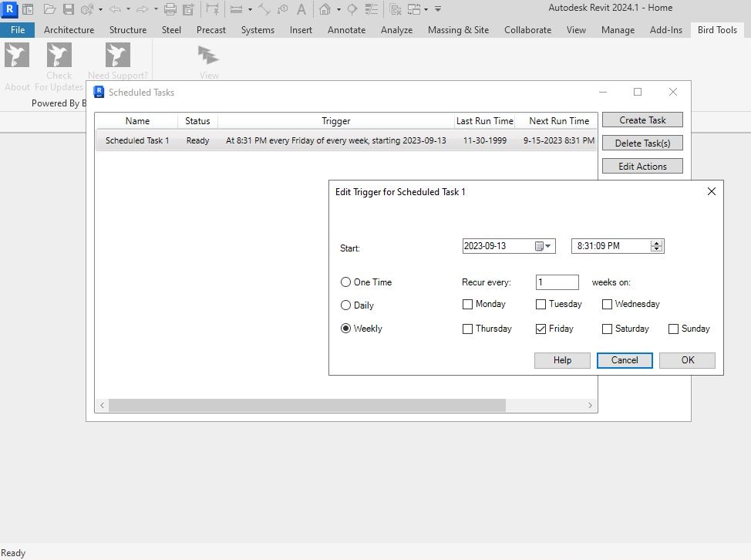Viewport: 751px width, 560px height.
Task: Check the Wednesday checkbox
Action: (607, 304)
